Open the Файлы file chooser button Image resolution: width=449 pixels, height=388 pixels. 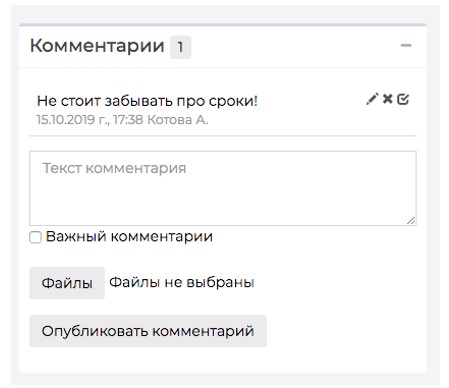(x=67, y=283)
